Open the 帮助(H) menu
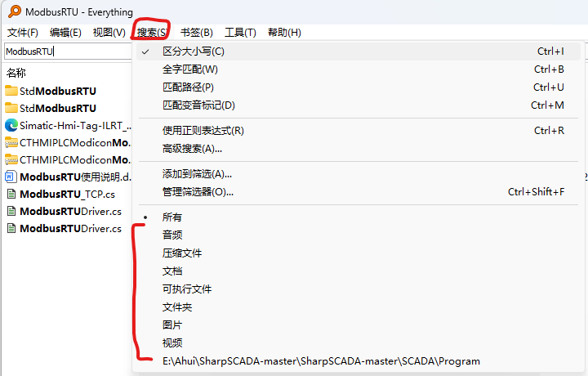The image size is (588, 376). coord(284,33)
